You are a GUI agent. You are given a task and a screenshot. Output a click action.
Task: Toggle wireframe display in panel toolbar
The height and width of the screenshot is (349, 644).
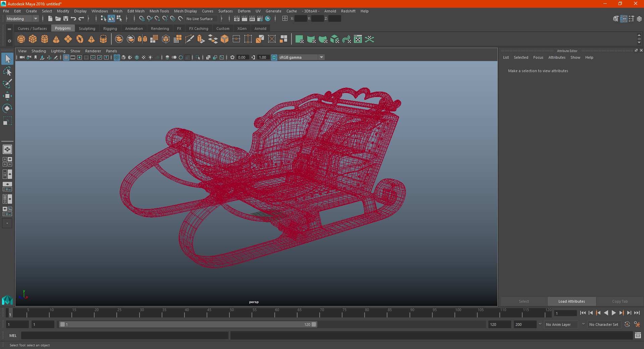(x=117, y=57)
